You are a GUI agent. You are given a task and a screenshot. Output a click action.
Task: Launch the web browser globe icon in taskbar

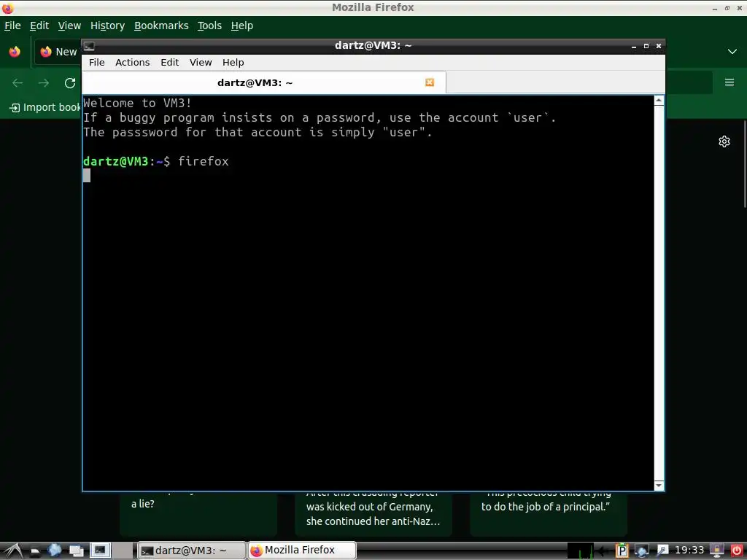(55, 551)
